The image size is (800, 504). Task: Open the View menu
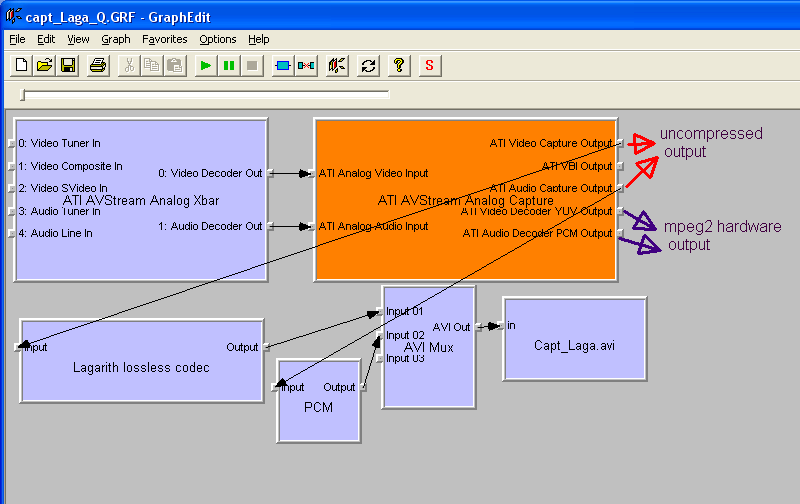[78, 39]
